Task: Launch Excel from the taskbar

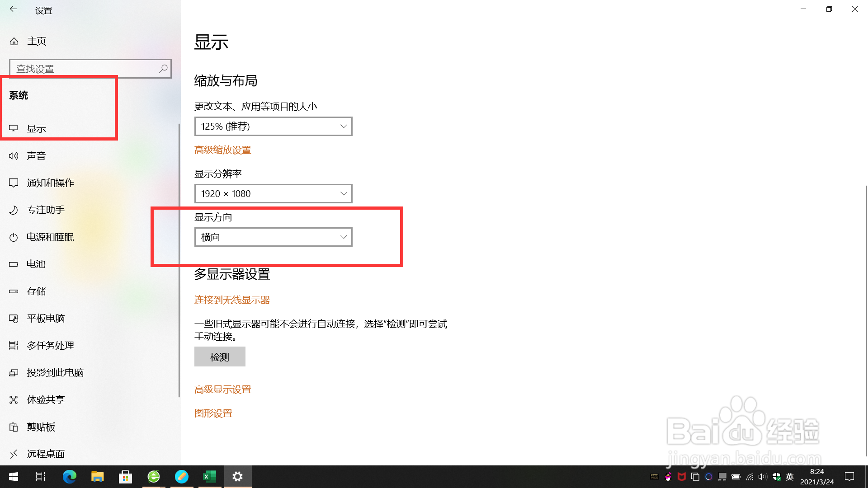Action: pos(209,476)
